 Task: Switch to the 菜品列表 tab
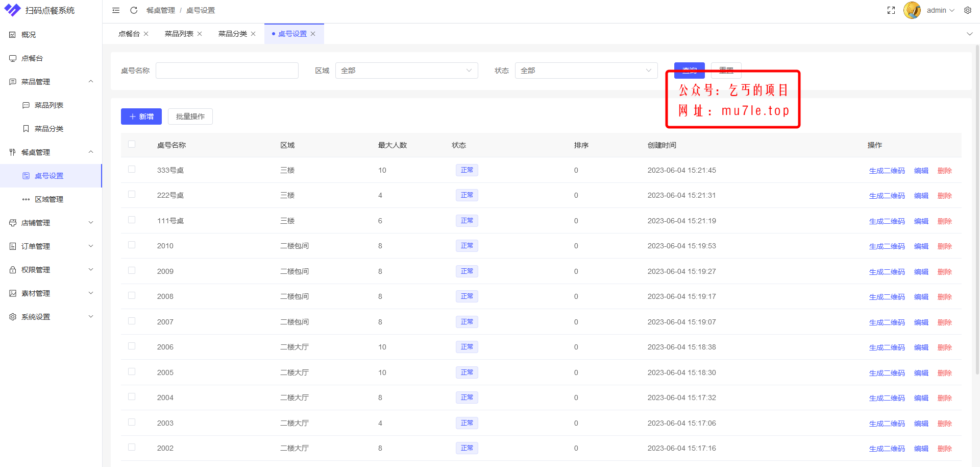click(179, 34)
